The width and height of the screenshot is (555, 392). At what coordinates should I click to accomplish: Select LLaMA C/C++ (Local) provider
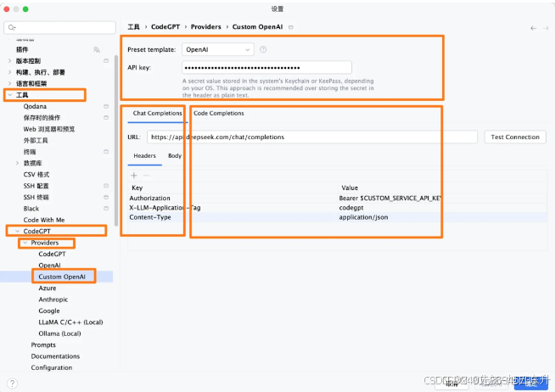[70, 322]
